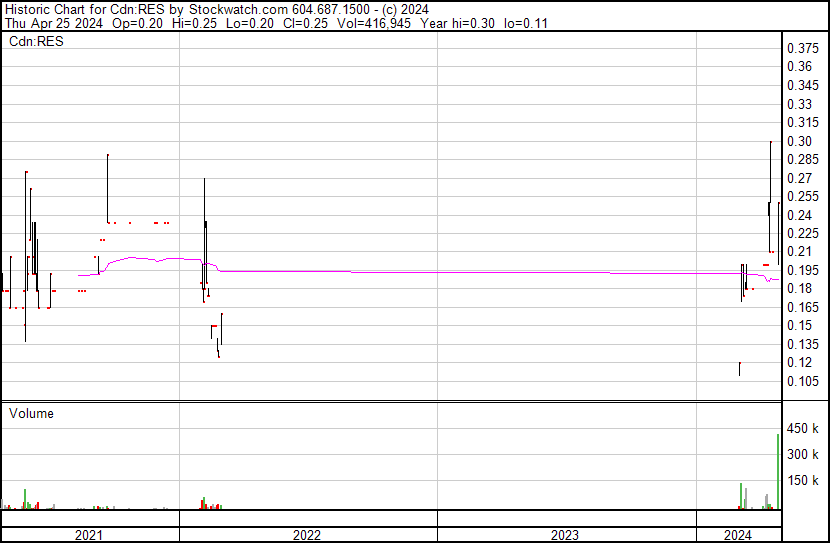Click the 150 k volume axis label

pos(803,481)
